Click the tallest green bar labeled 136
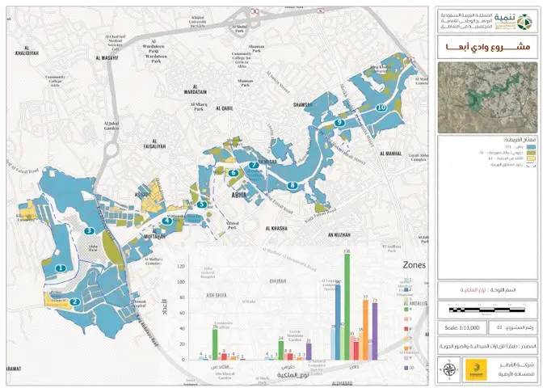Screen dimensions: 547x392 pos(347,307)
